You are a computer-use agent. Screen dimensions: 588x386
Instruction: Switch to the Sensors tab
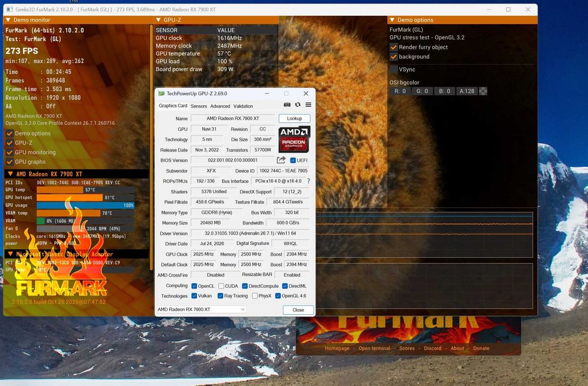[199, 106]
